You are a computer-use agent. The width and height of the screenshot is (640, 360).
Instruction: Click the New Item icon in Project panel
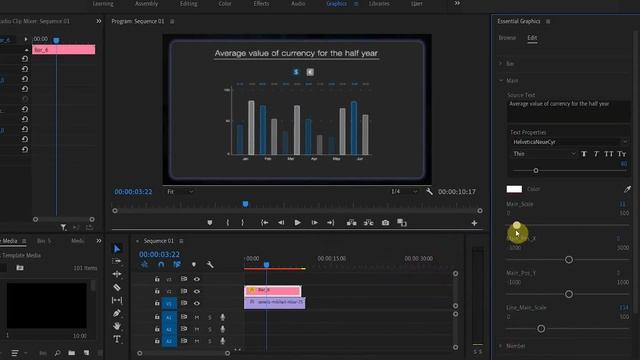pos(87,353)
